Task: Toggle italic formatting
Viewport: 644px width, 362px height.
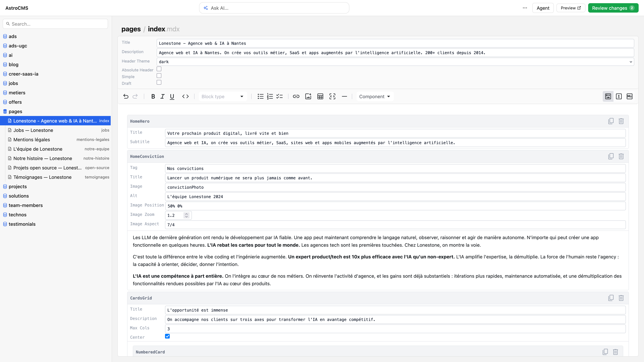Action: click(x=163, y=96)
